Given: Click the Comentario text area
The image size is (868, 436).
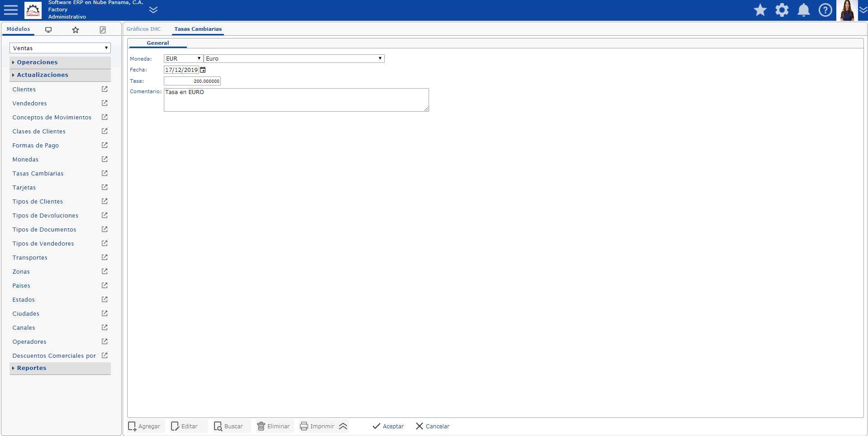Looking at the screenshot, I should click(x=296, y=100).
